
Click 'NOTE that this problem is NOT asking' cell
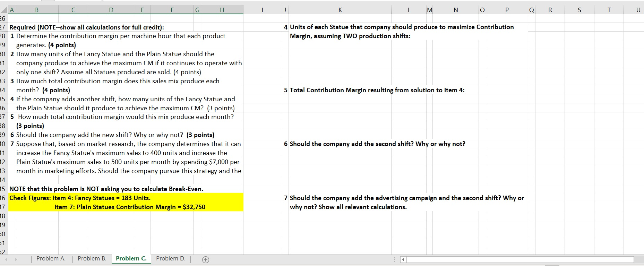tap(106, 189)
